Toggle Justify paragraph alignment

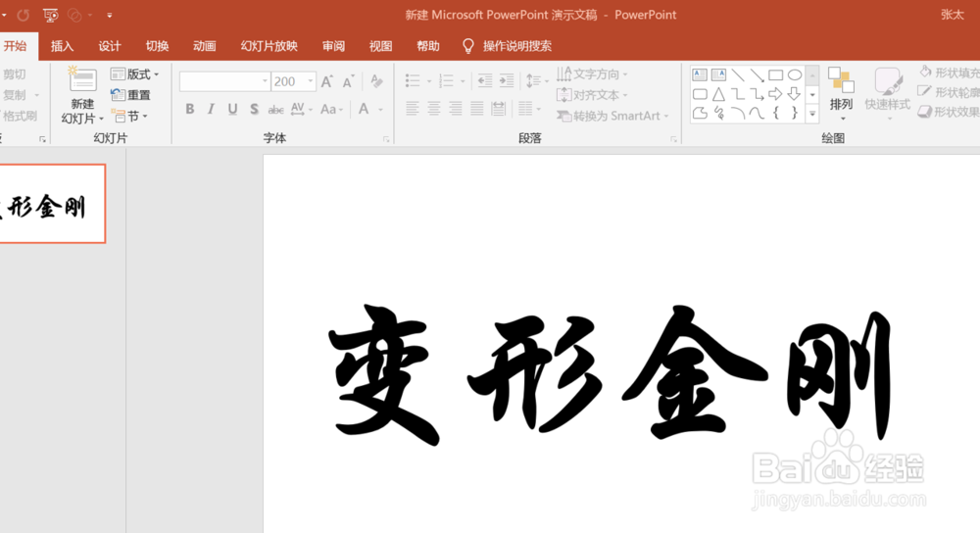[x=477, y=109]
